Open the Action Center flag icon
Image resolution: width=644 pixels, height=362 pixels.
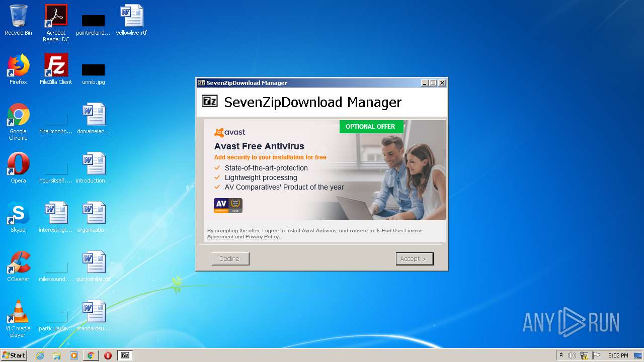coord(596,355)
